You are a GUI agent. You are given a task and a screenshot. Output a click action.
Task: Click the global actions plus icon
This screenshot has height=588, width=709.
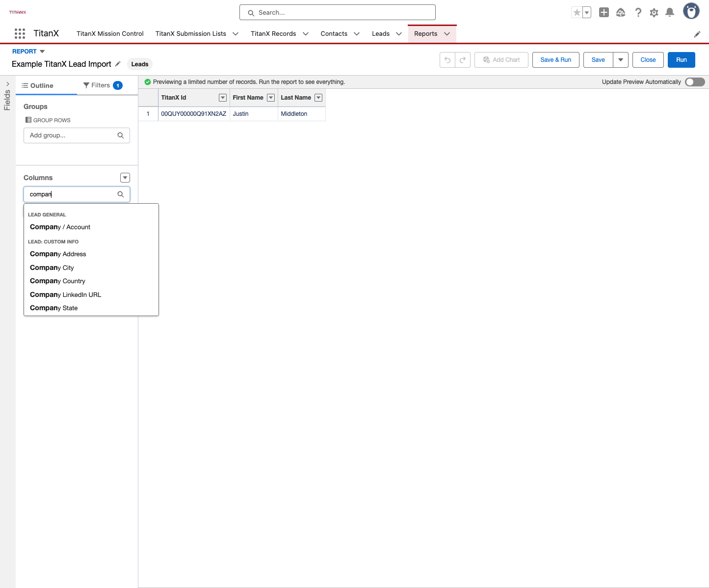(x=604, y=13)
